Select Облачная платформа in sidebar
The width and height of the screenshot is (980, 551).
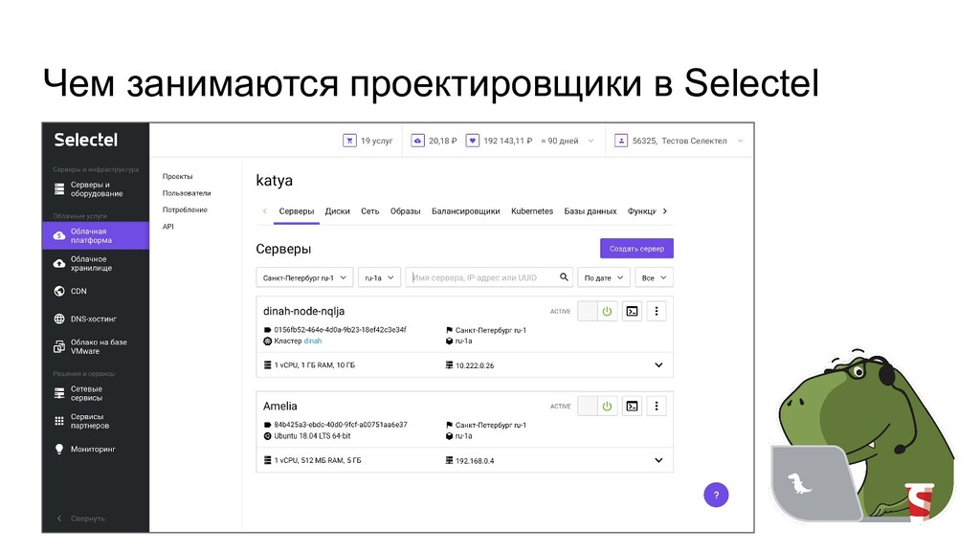tap(96, 235)
